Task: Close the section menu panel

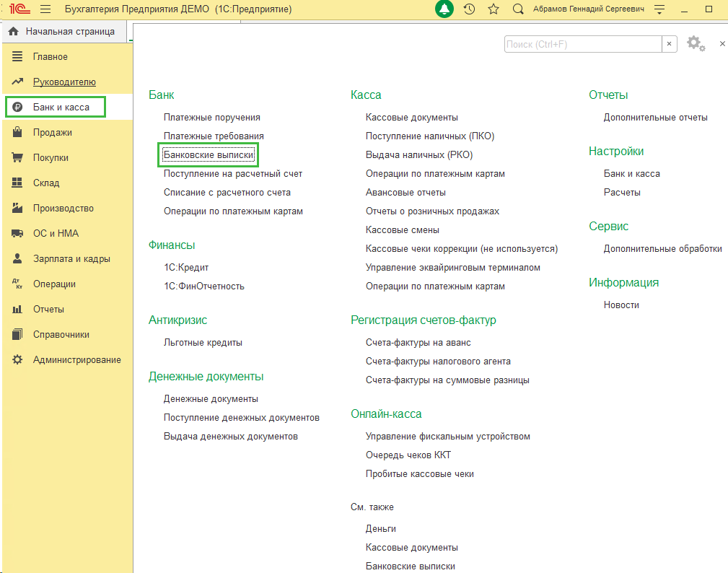Action: click(722, 43)
